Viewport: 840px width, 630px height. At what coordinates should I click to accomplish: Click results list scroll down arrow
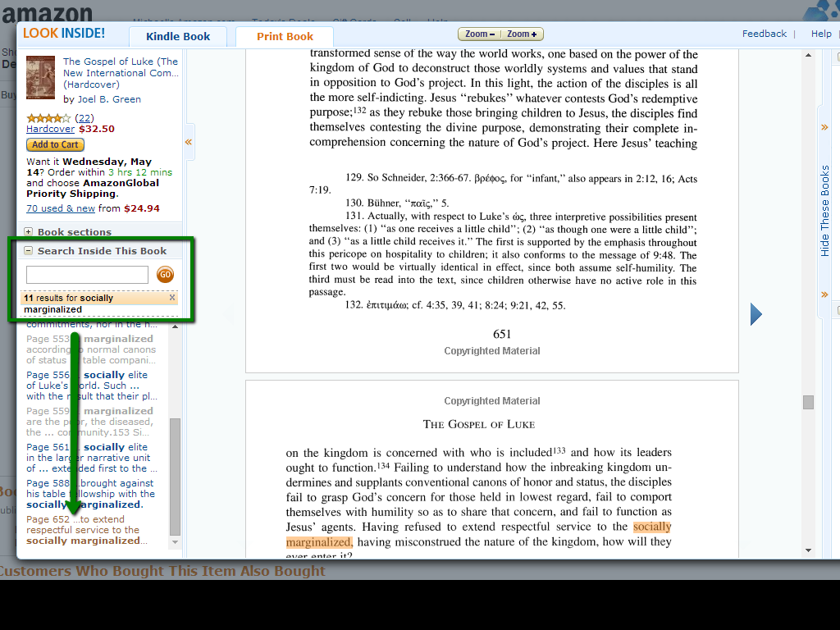coord(176,542)
